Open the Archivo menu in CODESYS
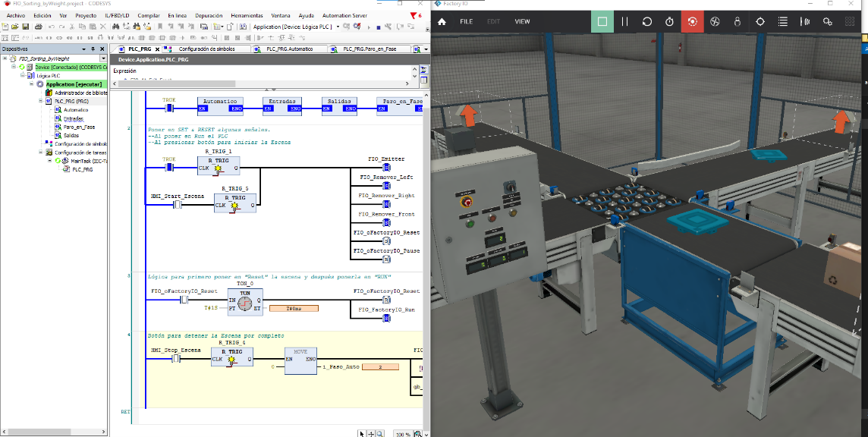868x437 pixels. click(15, 15)
